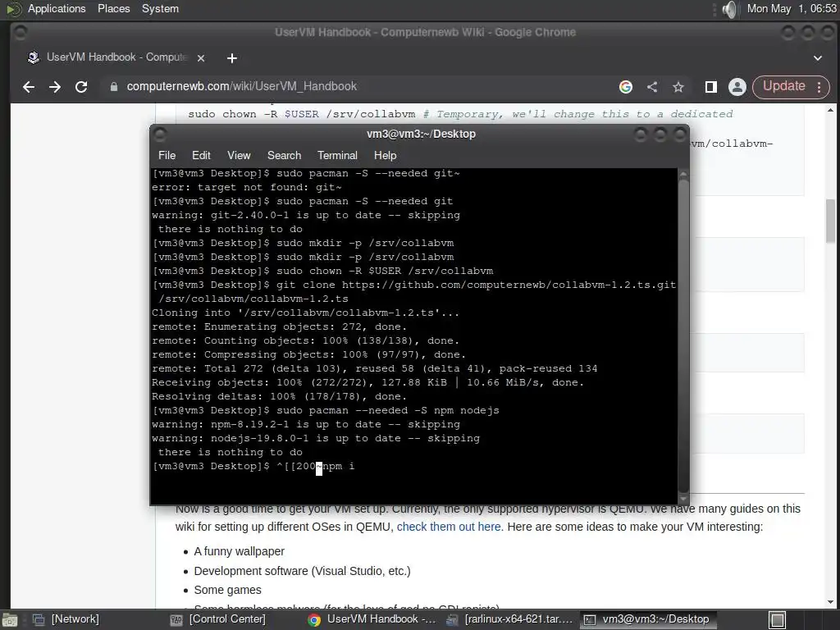Open terminal Edit menu
This screenshot has width=840, height=630.
(x=201, y=155)
